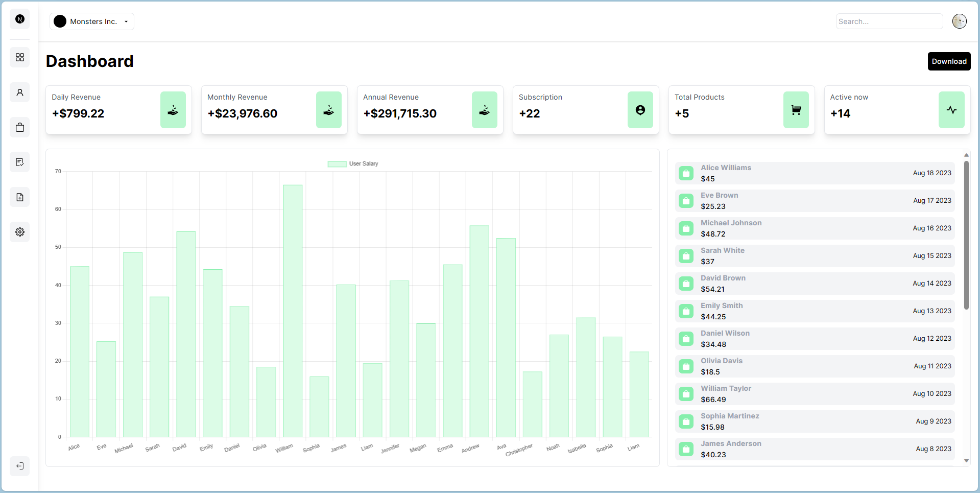Click the Download button
Viewport: 980px width, 493px height.
coord(949,61)
